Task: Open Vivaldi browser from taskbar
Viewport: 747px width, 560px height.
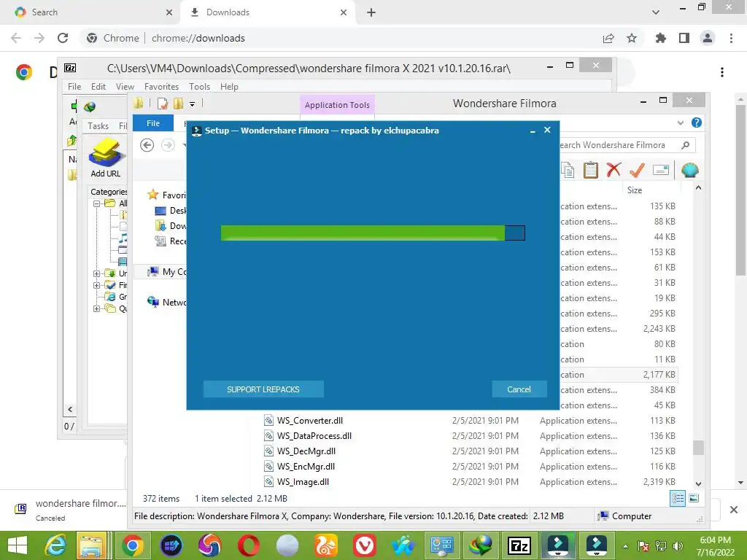Action: pos(365,545)
